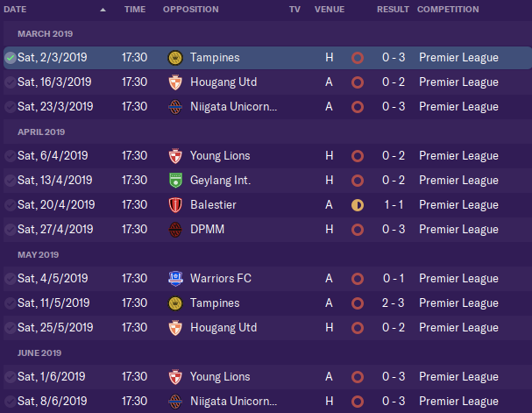Click the Warriors FC blue badge

pos(175,279)
